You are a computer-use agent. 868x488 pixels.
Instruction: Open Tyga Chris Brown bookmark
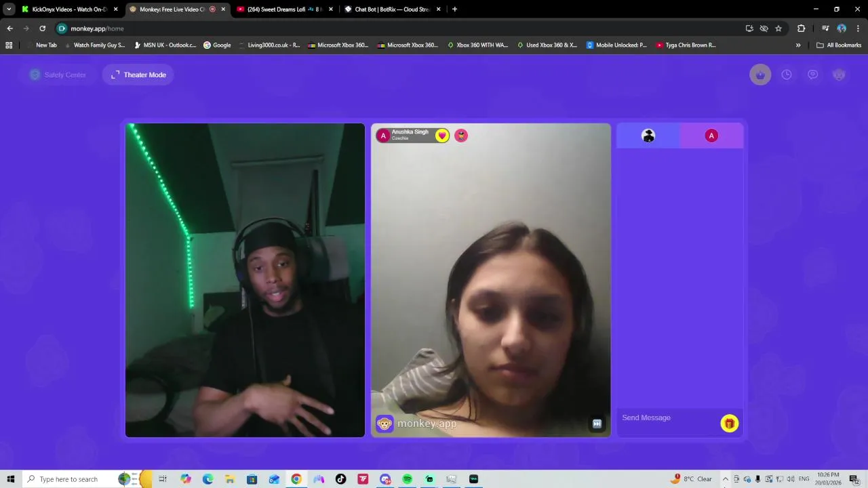pos(686,45)
